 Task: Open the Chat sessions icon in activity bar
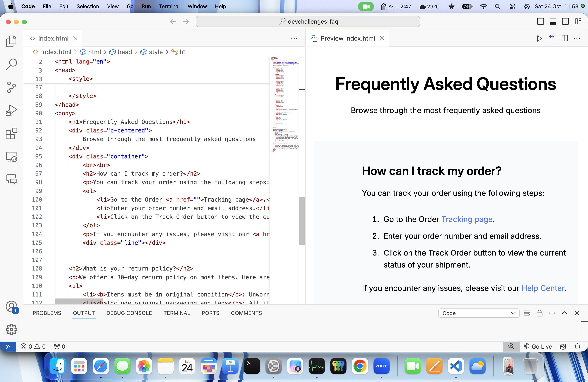(x=11, y=179)
